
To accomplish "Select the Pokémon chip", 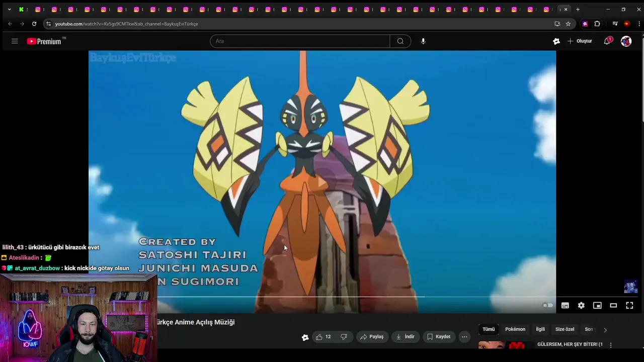I will [x=515, y=329].
